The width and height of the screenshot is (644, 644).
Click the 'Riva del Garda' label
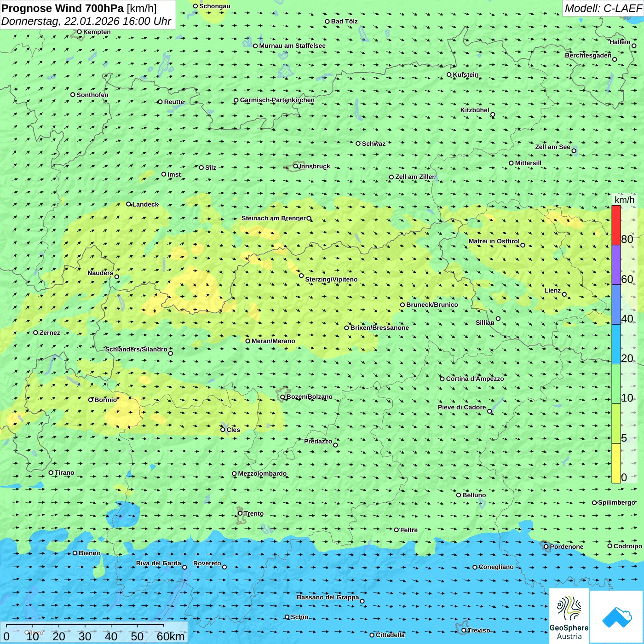(159, 563)
